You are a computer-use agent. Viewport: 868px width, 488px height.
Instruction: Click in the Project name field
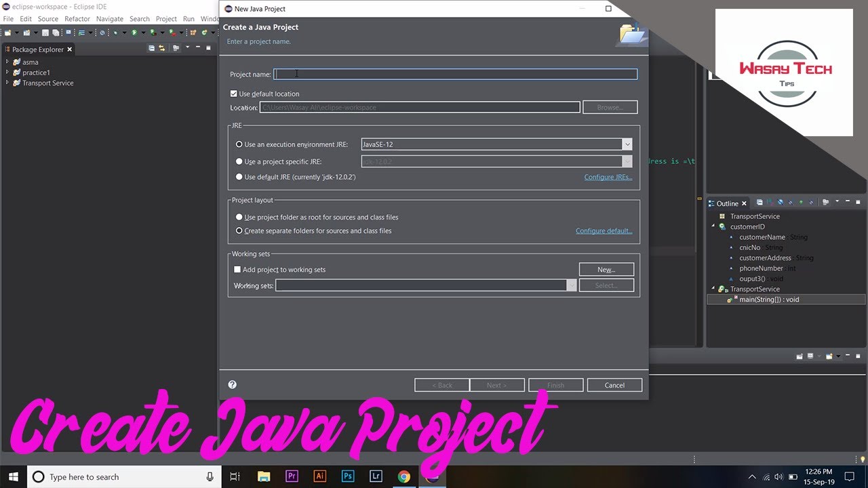click(456, 74)
